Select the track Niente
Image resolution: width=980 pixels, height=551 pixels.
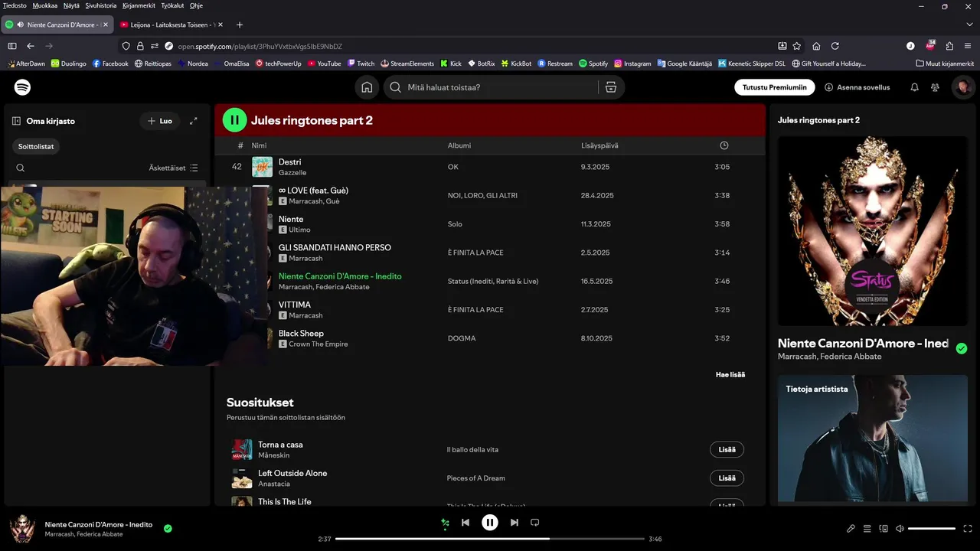tap(291, 219)
